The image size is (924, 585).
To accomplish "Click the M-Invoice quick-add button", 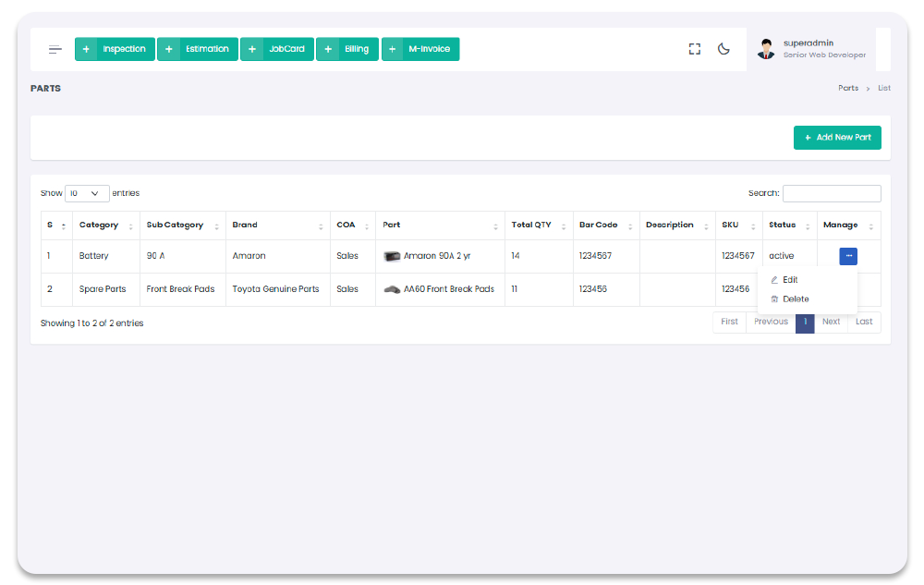I will (420, 49).
